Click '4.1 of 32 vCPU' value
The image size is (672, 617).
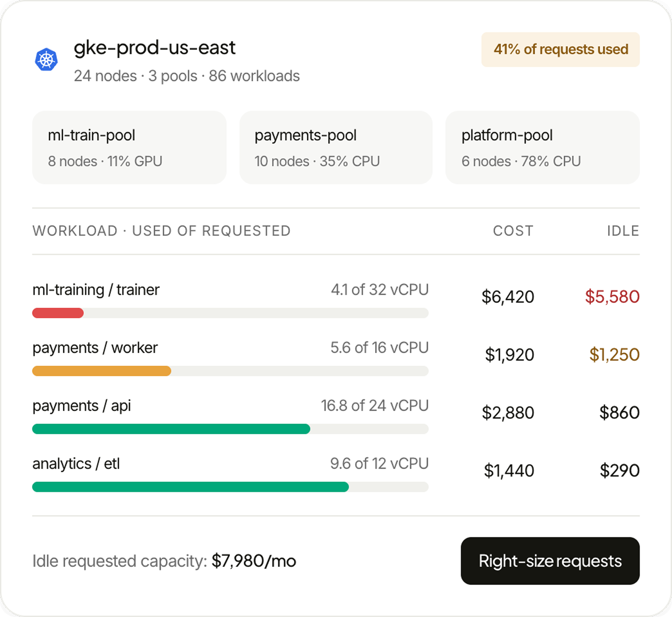tap(380, 290)
